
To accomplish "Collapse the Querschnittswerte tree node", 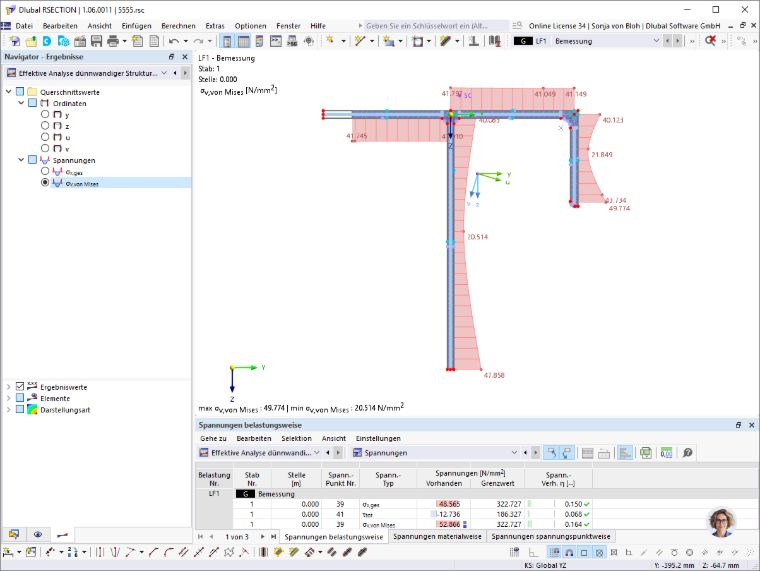I will pos(8,91).
